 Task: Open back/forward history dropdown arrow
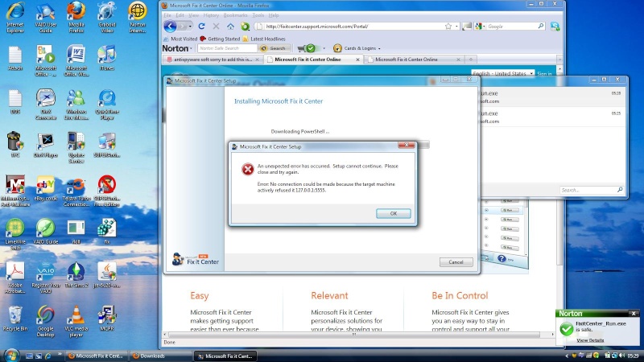point(190,27)
